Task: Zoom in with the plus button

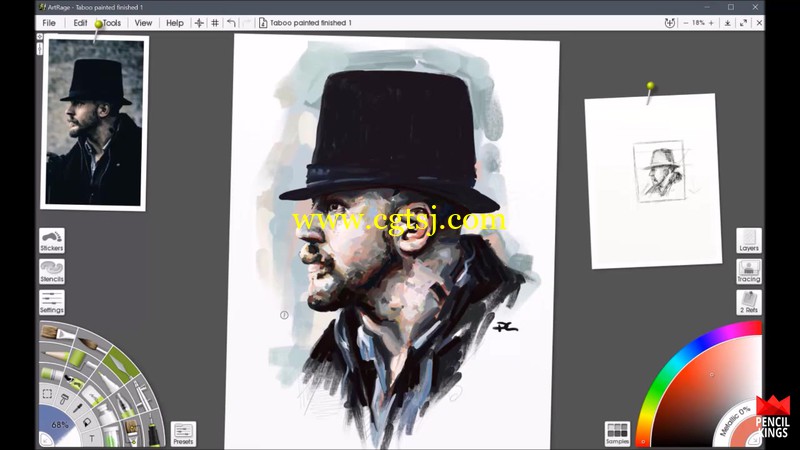Action: click(x=711, y=23)
